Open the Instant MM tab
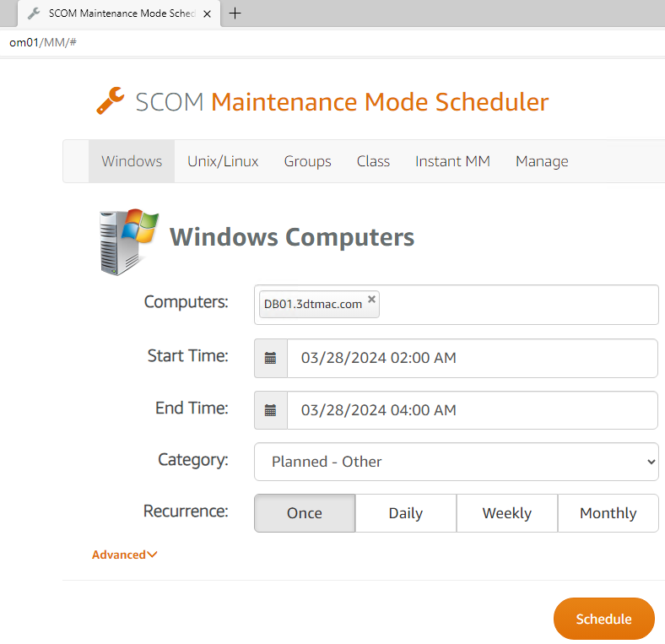The width and height of the screenshot is (665, 644). (452, 161)
